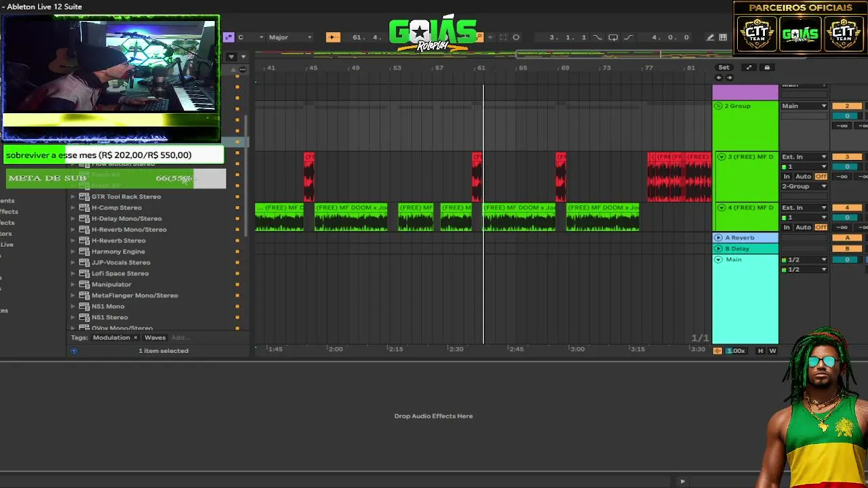Toggle the Punch-In switch
868x488 pixels.
(597, 37)
